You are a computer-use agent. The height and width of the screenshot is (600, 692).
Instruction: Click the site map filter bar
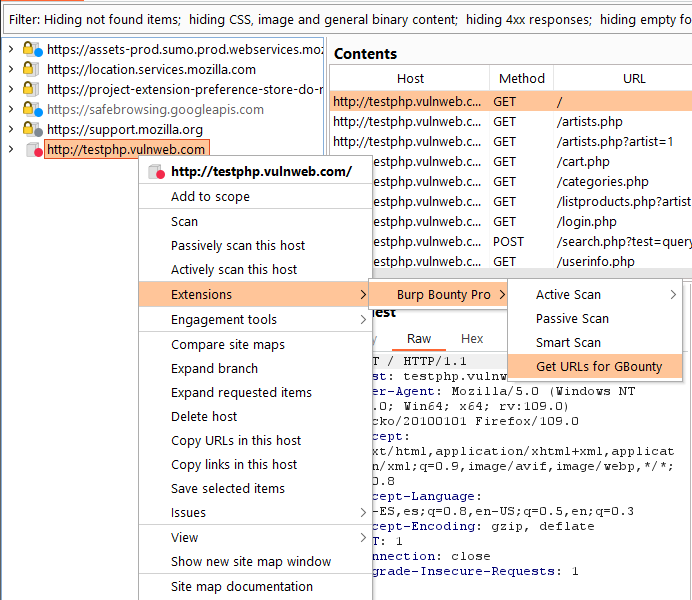coord(348,19)
